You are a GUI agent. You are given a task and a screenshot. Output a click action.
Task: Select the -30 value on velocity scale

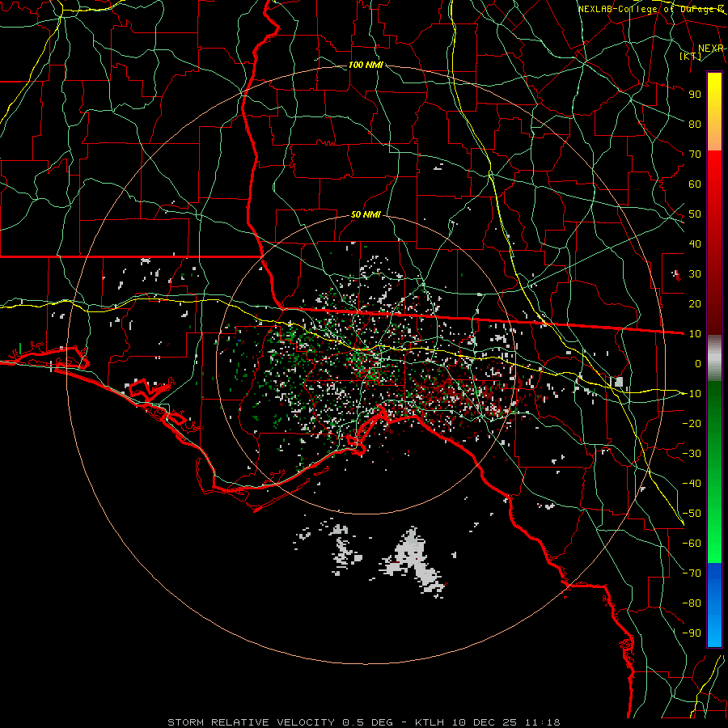(x=692, y=454)
